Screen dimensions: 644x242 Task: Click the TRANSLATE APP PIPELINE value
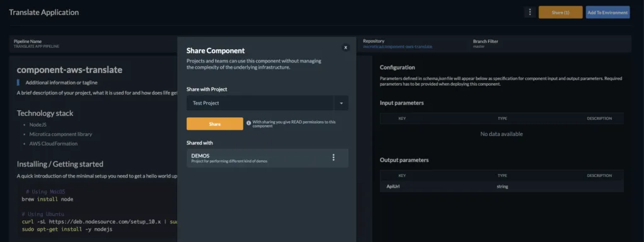pyautogui.click(x=36, y=47)
